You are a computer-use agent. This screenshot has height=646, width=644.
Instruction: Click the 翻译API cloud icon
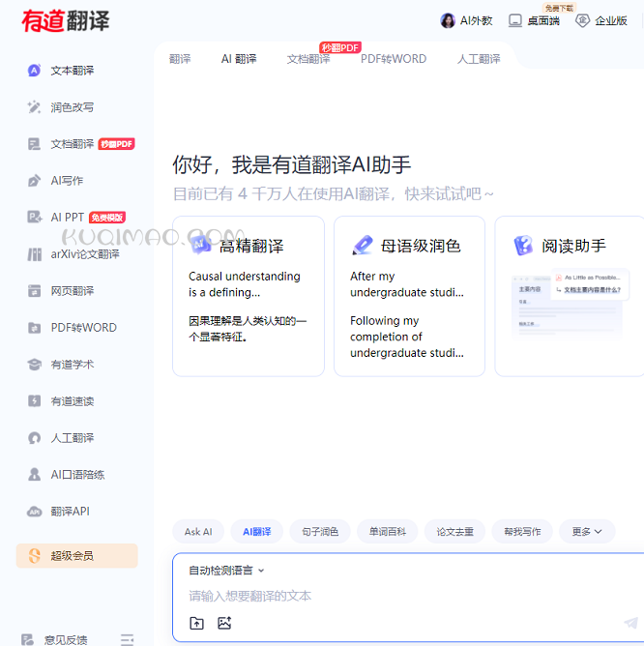click(34, 512)
